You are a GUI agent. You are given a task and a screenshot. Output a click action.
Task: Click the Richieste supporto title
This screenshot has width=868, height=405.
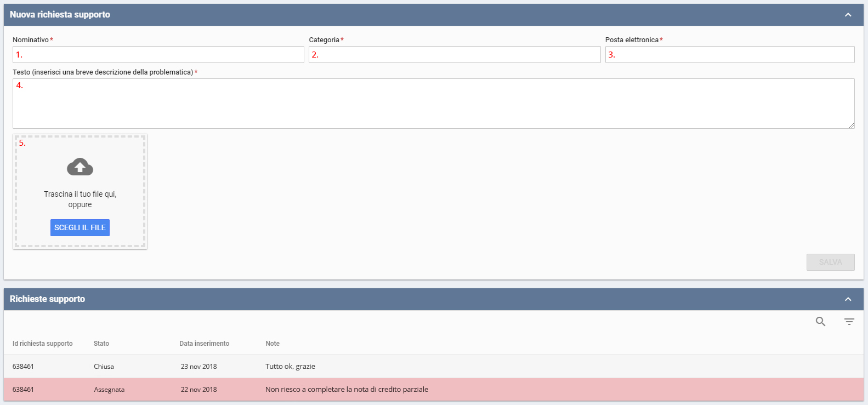47,299
